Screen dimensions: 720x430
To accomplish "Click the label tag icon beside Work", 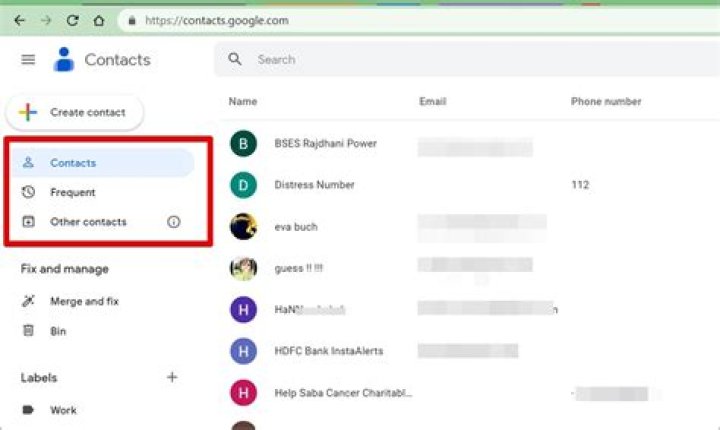I will point(28,410).
